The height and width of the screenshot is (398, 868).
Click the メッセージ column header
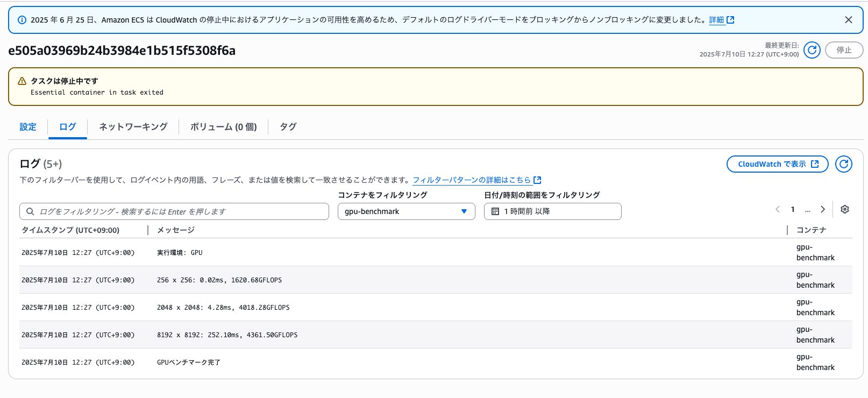[176, 230]
